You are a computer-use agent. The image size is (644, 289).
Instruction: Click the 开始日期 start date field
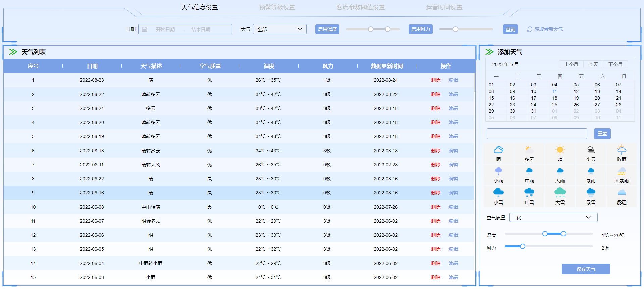click(x=165, y=30)
